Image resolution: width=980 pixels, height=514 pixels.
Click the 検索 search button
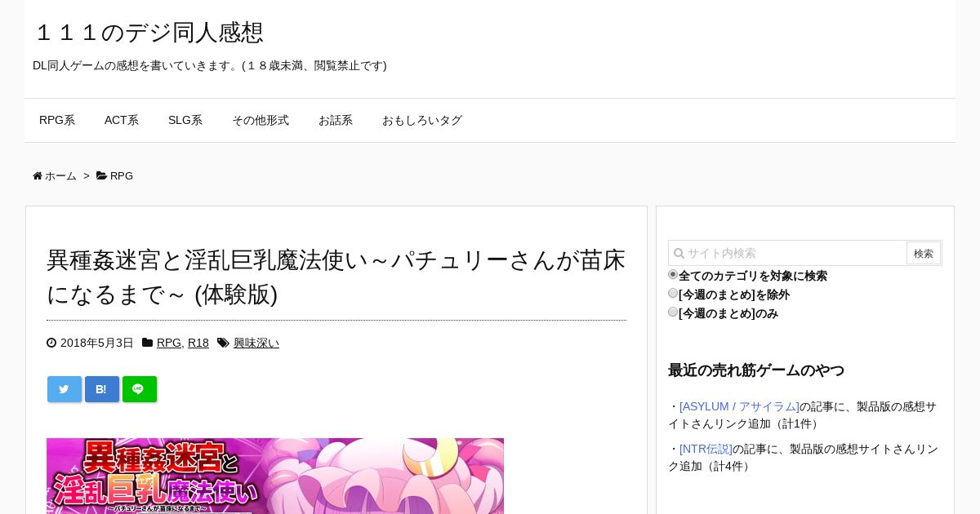(x=924, y=254)
